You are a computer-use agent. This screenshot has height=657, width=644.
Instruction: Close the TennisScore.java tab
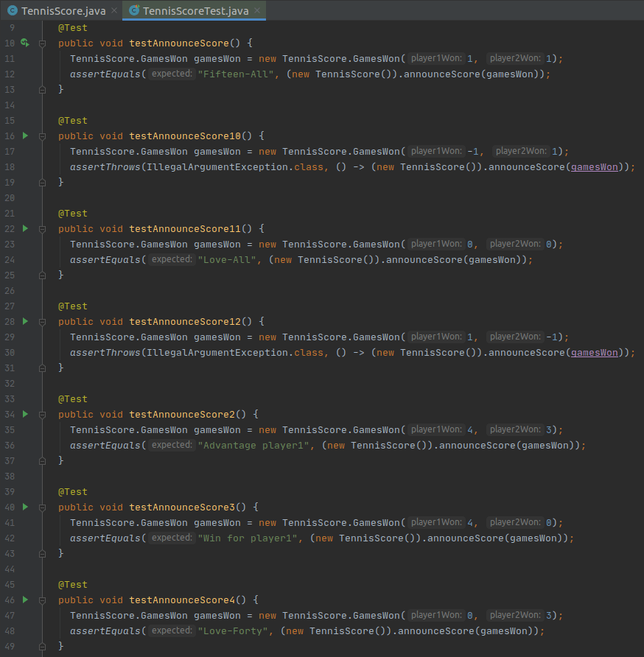click(x=114, y=10)
